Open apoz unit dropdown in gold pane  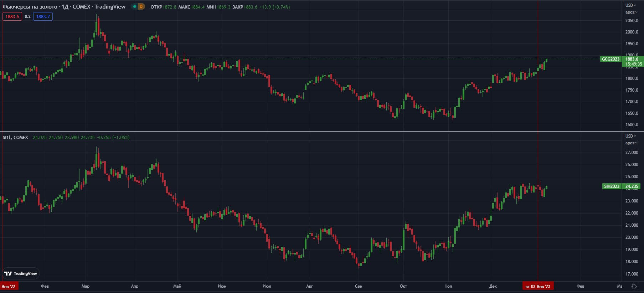(631, 12)
